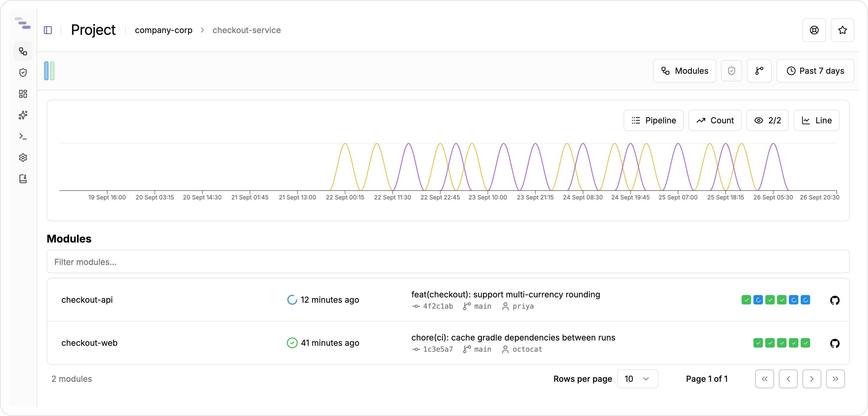Click chart axis label 24 Sept 08:30
Screen dimensions: 868x416
(x=583, y=197)
